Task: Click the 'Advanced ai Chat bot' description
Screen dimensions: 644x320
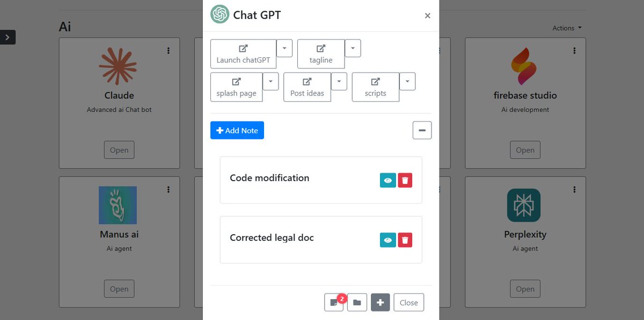Action: point(119,110)
